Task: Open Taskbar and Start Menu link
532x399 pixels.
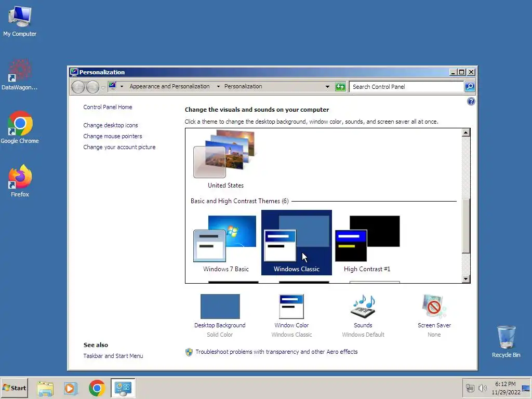Action: point(113,356)
